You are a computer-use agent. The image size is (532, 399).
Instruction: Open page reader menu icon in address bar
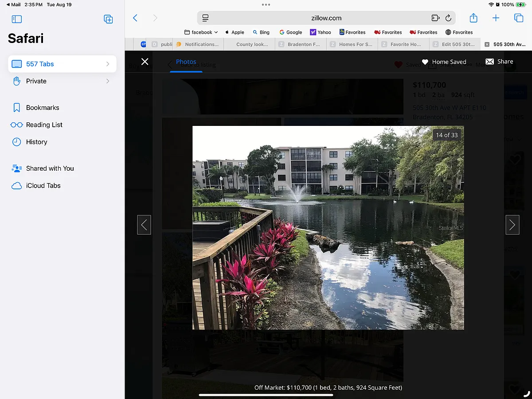[205, 18]
